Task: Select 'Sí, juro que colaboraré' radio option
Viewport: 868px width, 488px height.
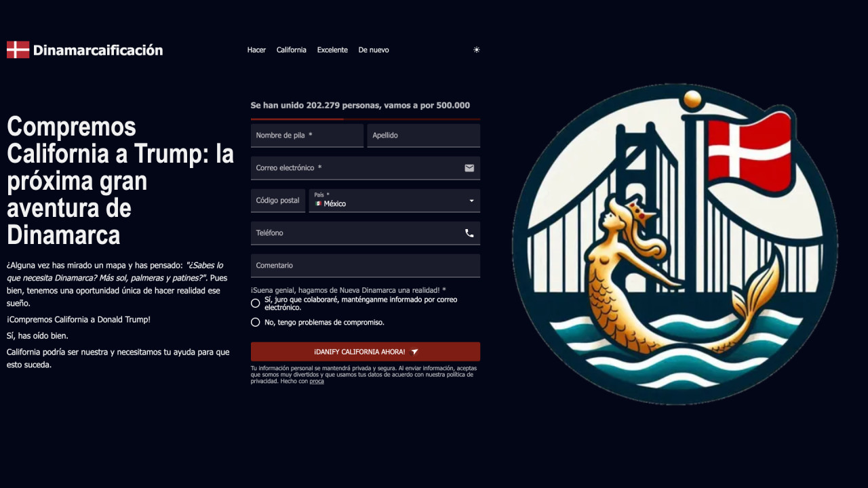Action: 256,304
